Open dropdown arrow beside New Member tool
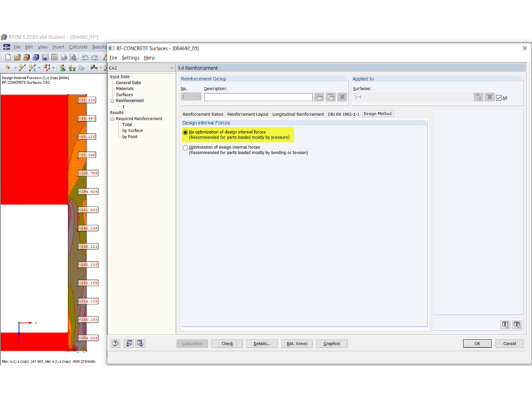Viewport: 532px width, 399px height. click(x=39, y=68)
